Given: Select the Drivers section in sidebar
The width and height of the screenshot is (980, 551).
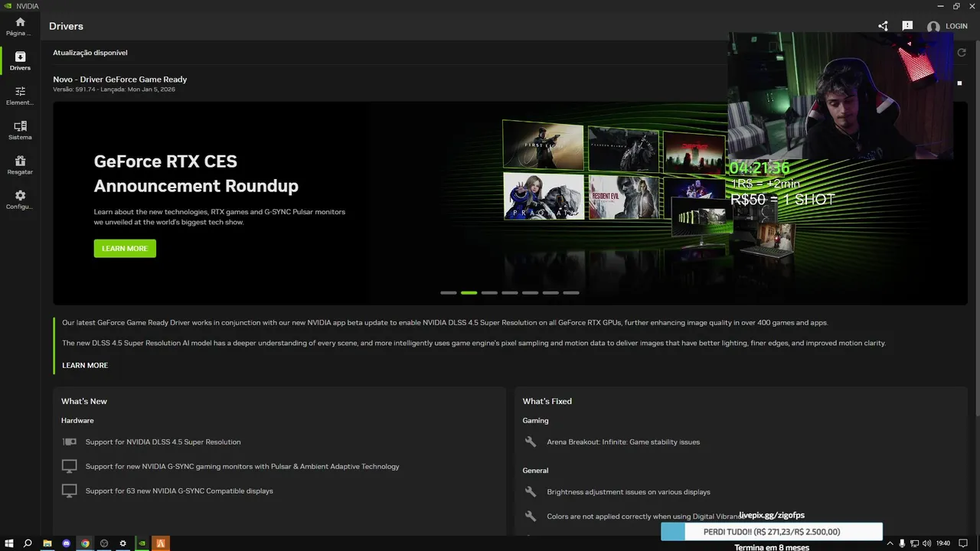Looking at the screenshot, I should pyautogui.click(x=20, y=61).
